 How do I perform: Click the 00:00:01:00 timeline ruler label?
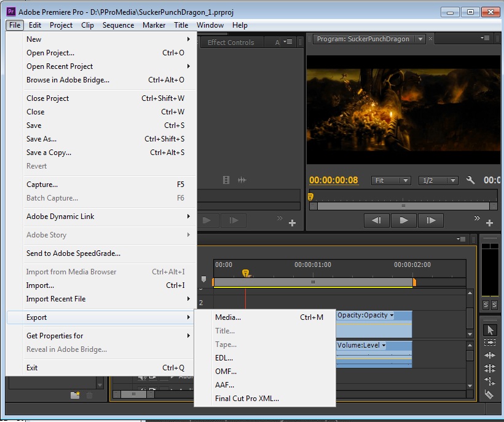313,265
